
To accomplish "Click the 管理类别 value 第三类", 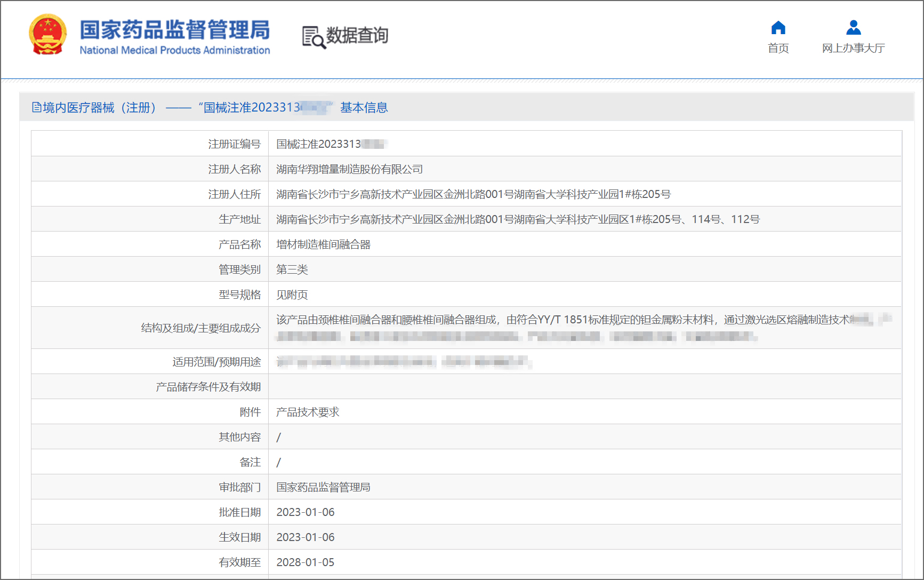I will click(x=292, y=269).
